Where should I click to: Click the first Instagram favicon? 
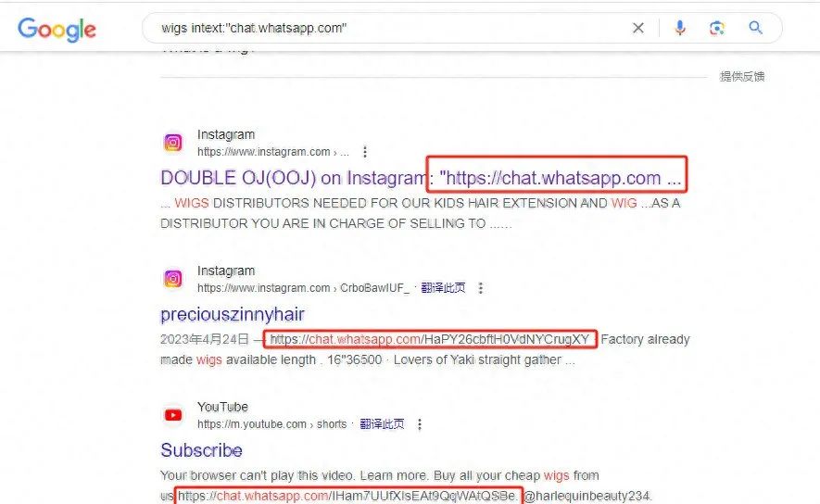(173, 142)
